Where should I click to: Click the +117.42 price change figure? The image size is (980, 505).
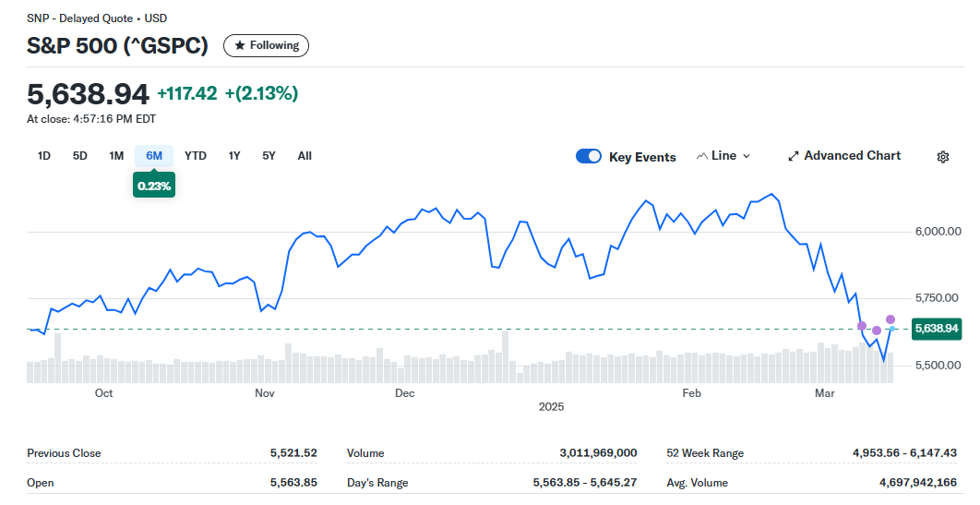tap(187, 94)
